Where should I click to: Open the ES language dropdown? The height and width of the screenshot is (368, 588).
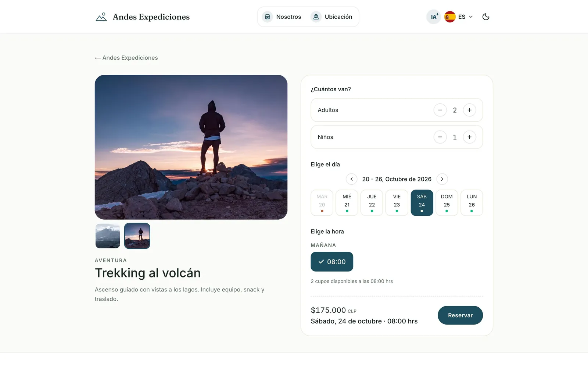pyautogui.click(x=459, y=17)
